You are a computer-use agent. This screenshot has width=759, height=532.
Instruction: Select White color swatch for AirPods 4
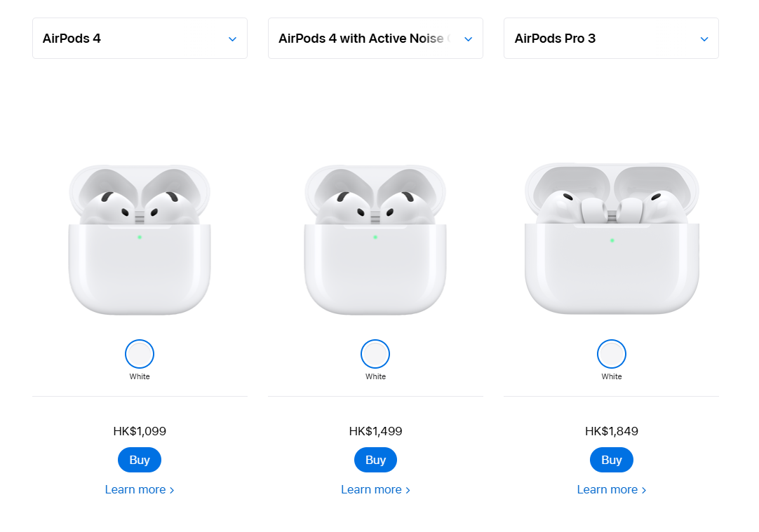coord(140,354)
